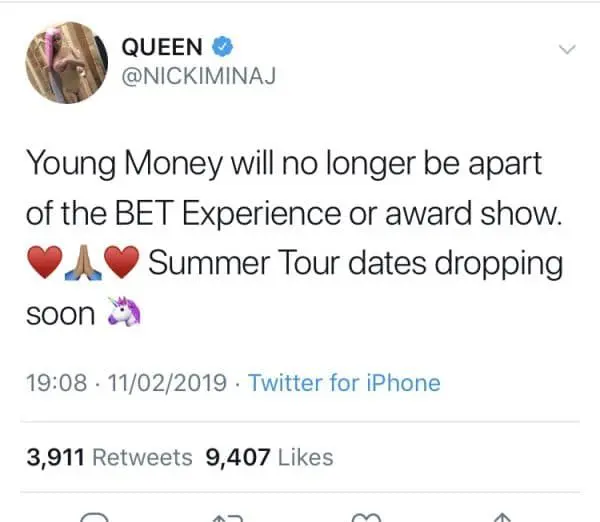Open the Twitter for iPhone source link
Viewport: 600px width, 522px height.
[x=344, y=383]
